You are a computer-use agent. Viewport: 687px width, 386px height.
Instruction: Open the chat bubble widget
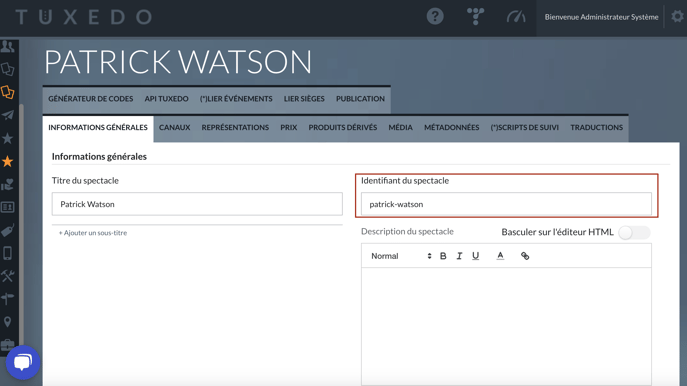coord(23,362)
